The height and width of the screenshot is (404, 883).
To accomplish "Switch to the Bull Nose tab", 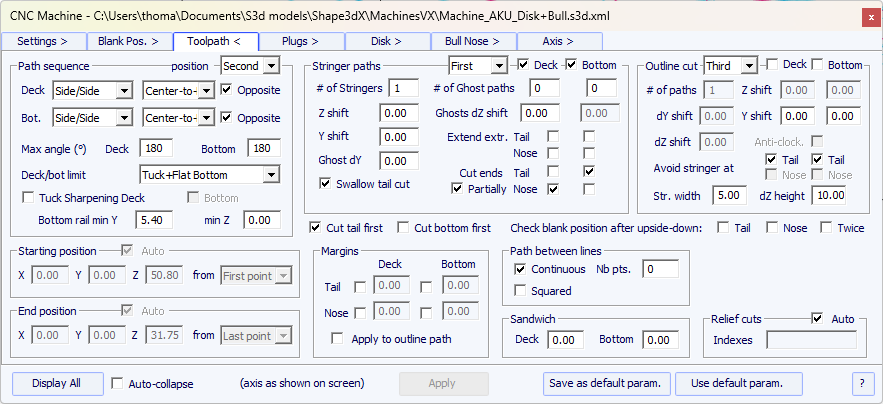I will (x=473, y=41).
